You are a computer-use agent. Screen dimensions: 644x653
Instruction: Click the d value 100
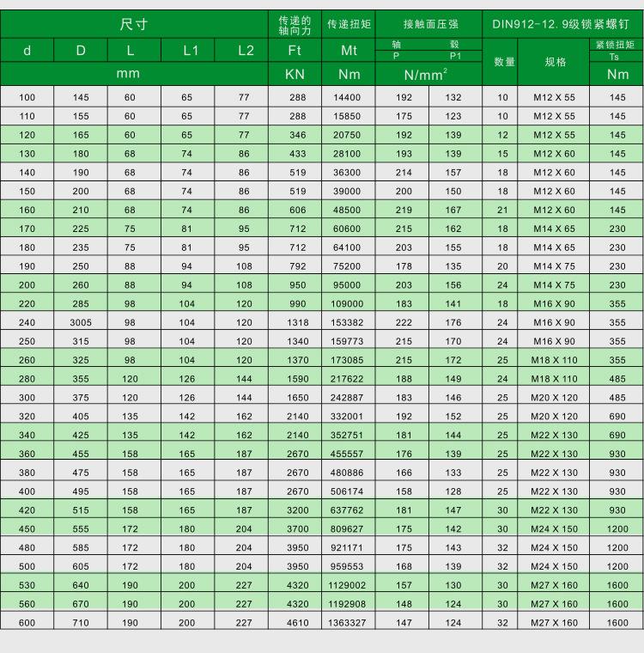(27, 97)
